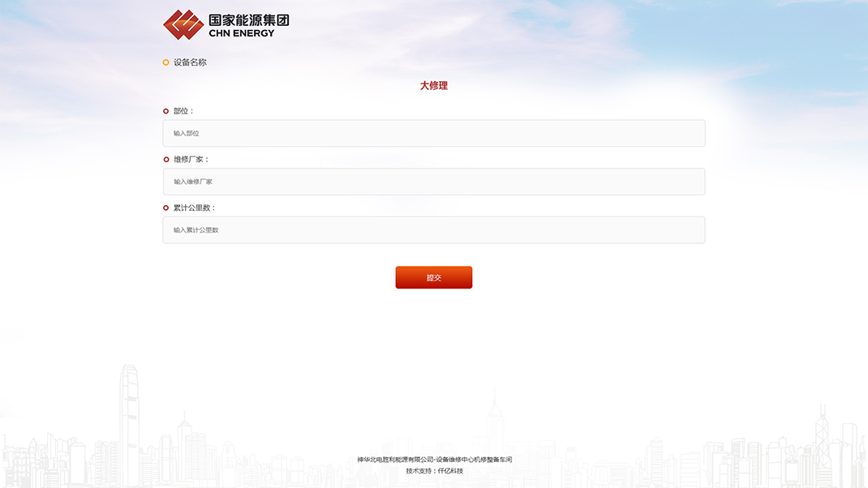Focus the 输入维修厂家 text field
868x488 pixels.
[433, 182]
